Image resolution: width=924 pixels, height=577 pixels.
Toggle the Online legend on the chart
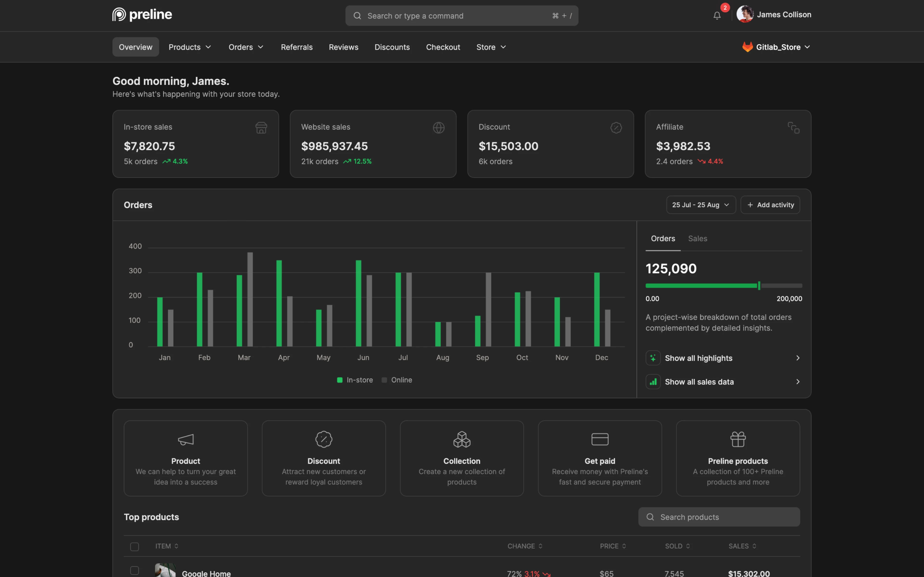click(x=396, y=380)
